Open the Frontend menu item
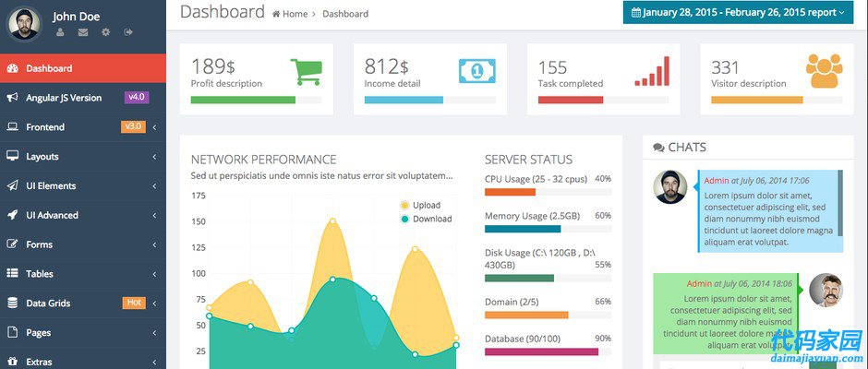 (83, 127)
